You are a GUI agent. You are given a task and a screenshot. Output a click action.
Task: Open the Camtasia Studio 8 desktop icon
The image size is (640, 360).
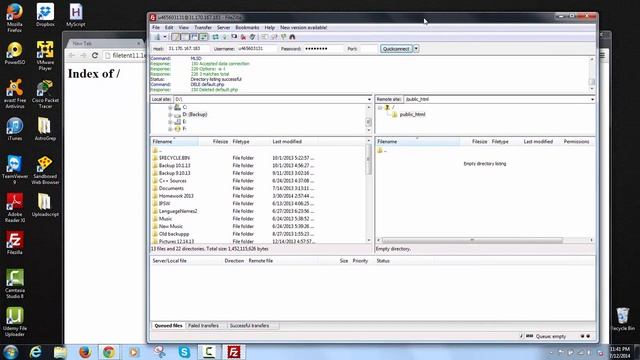(15, 284)
